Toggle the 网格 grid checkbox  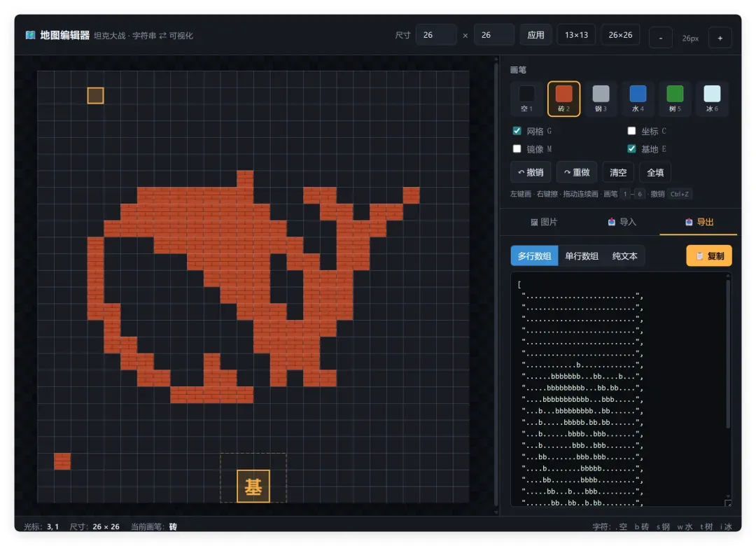(x=517, y=131)
